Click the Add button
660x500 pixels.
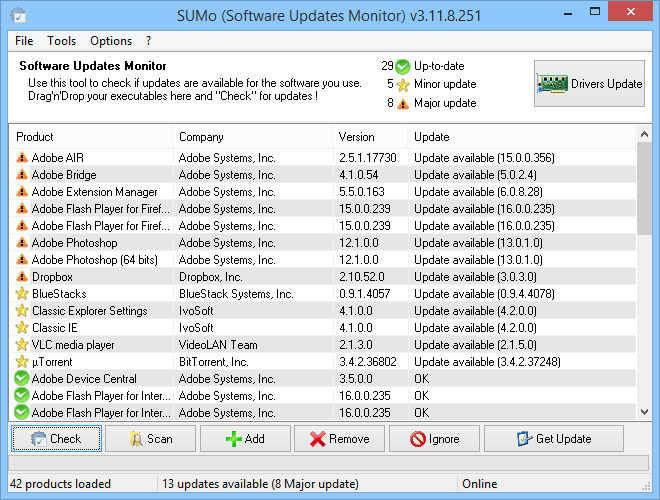[x=245, y=439]
